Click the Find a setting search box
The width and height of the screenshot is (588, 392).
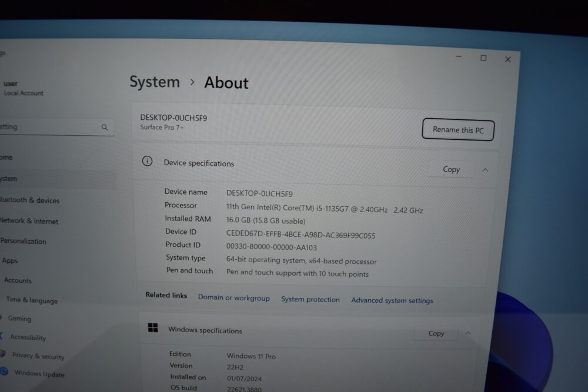coord(56,128)
